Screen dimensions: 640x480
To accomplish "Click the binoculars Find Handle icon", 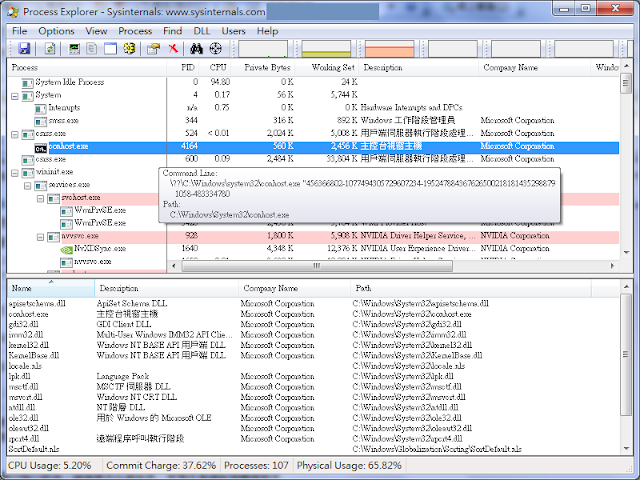I will pos(196,49).
